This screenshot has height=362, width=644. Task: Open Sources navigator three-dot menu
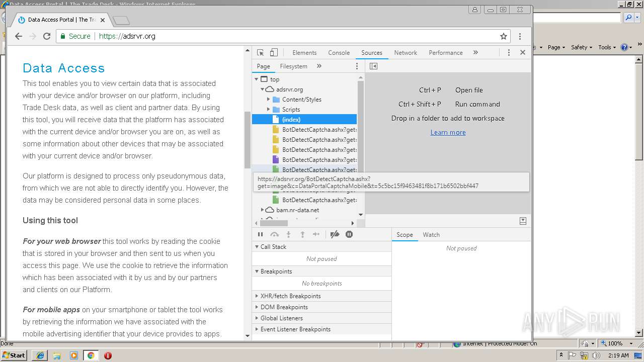[357, 66]
